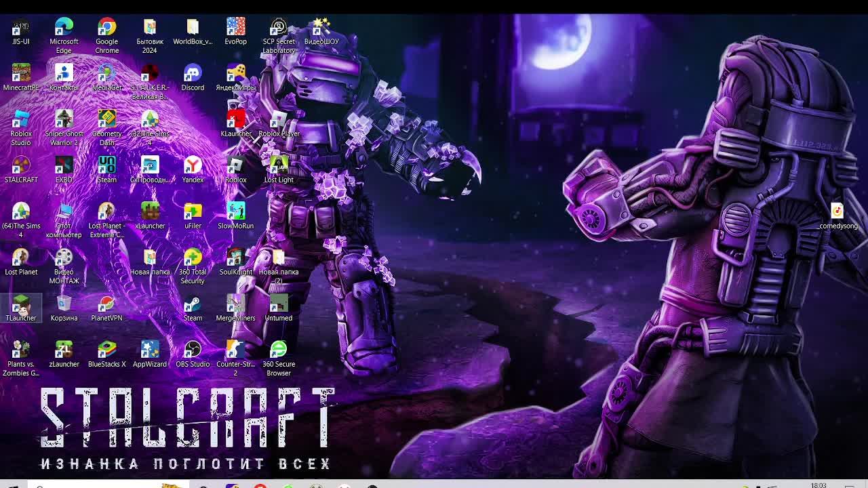Select the shortcut labeled just Roblox
This screenshot has width=868, height=488.
(x=235, y=170)
